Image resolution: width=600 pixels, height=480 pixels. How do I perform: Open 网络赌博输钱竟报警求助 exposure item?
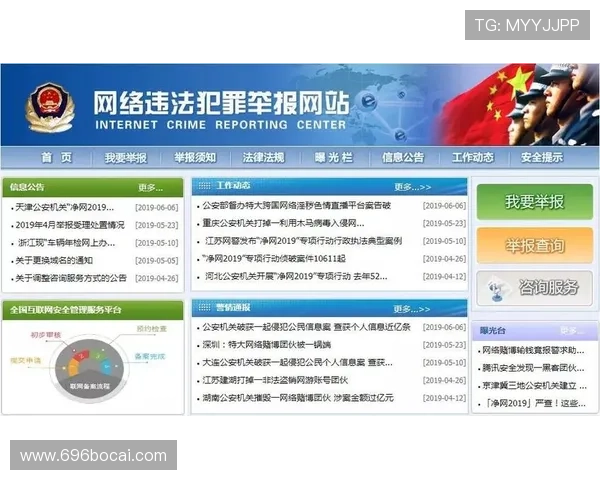[x=533, y=350]
